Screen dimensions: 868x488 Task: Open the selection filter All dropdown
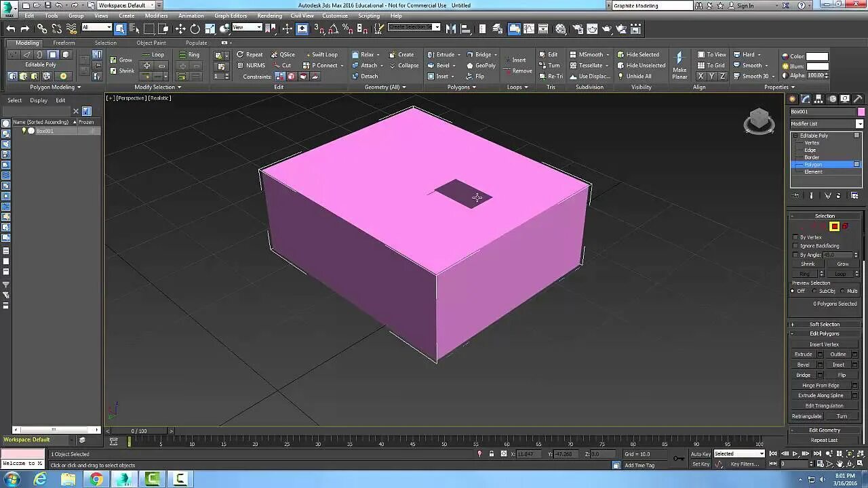pos(96,28)
